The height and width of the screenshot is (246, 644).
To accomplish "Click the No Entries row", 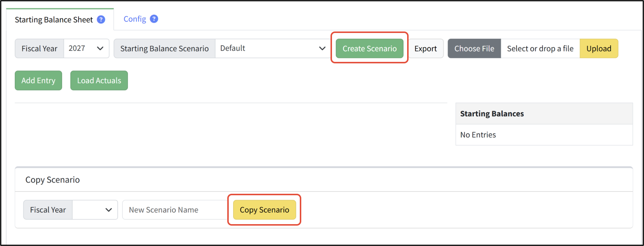I will click(544, 135).
